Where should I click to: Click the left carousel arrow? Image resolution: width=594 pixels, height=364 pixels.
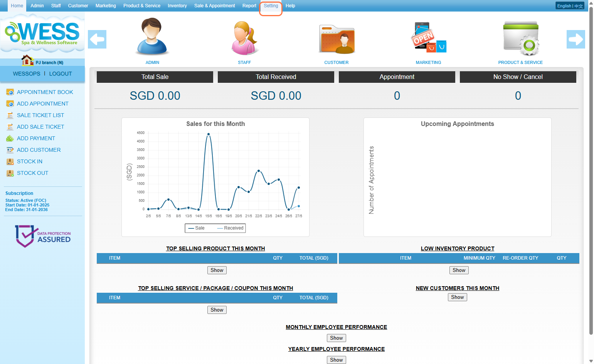[x=97, y=39]
